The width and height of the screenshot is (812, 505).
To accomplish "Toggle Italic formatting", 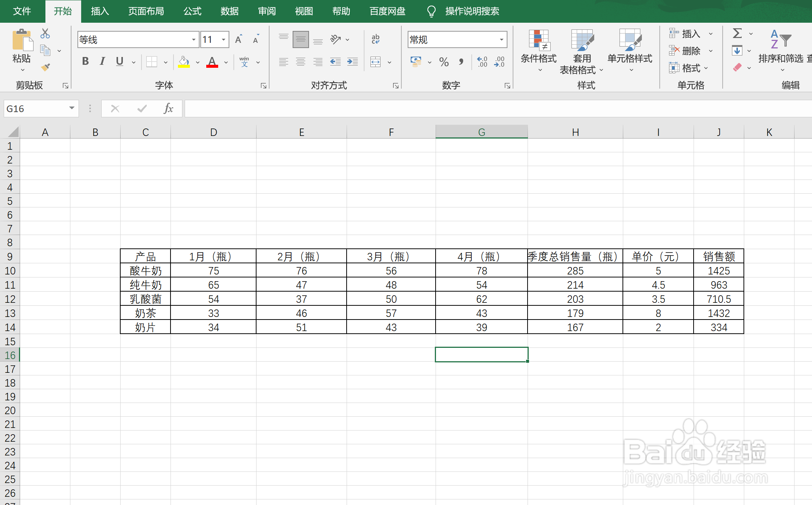I will [x=102, y=61].
